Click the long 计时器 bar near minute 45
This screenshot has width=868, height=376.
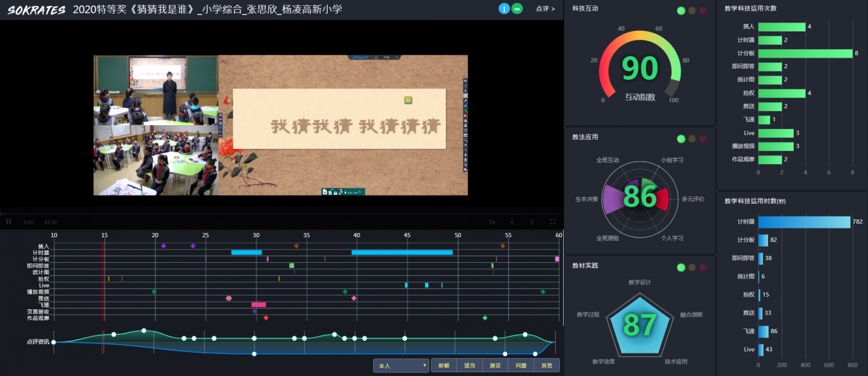(401, 252)
